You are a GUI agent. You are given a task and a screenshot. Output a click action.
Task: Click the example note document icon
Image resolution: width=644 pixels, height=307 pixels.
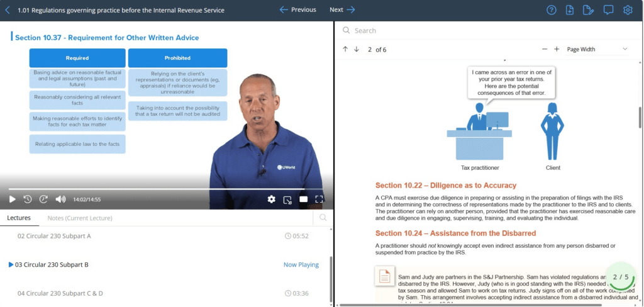385,276
